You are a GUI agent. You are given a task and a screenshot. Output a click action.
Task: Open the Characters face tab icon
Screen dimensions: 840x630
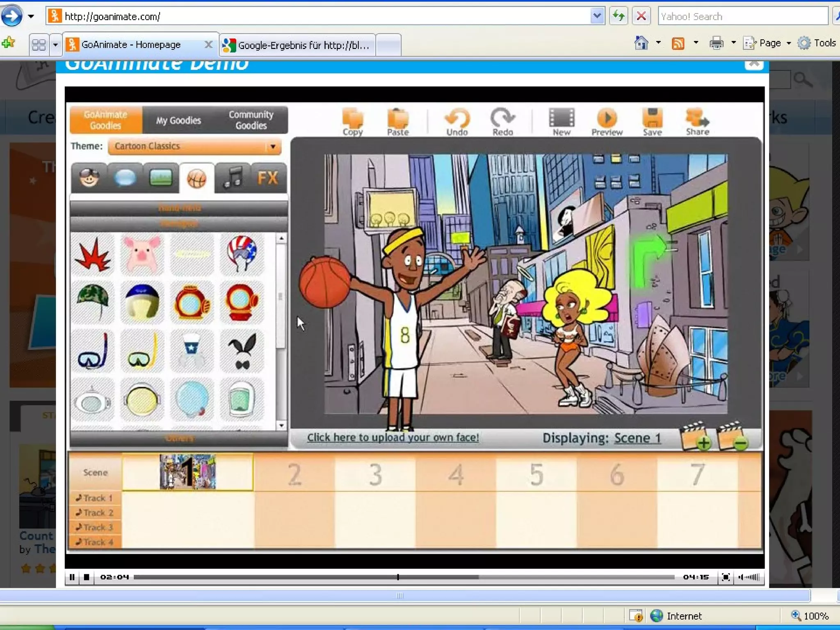pos(89,178)
